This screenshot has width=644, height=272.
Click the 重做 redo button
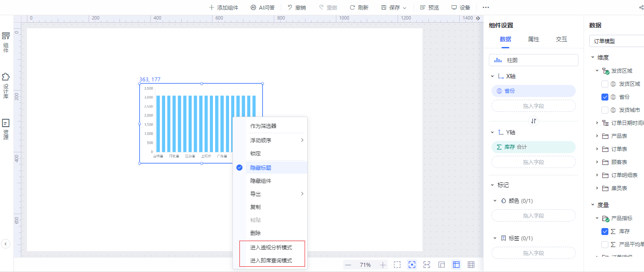coord(328,7)
